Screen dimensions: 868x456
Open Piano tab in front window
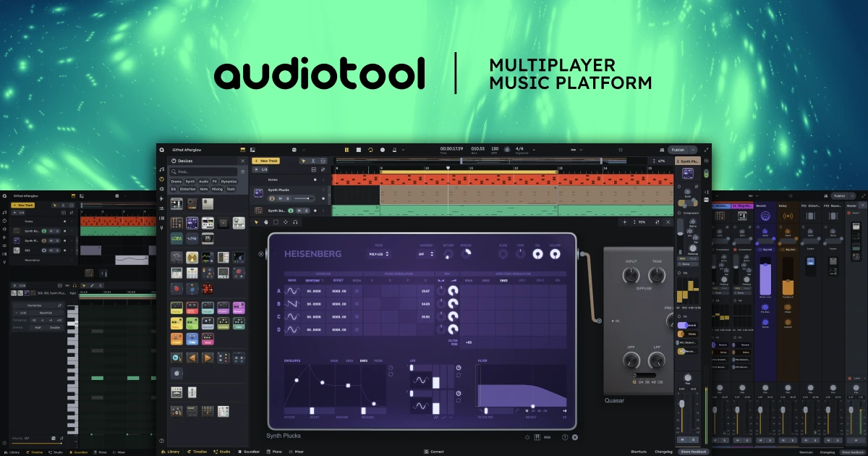point(274,452)
